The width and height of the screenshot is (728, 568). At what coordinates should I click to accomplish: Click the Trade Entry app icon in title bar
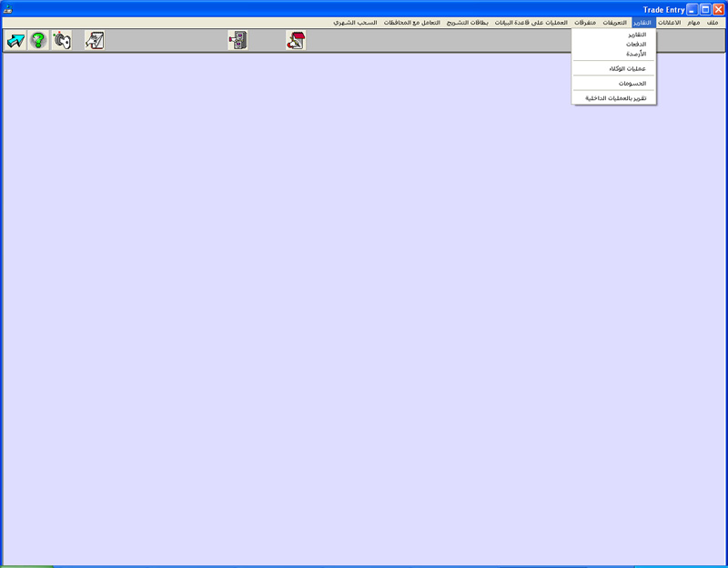click(8, 9)
